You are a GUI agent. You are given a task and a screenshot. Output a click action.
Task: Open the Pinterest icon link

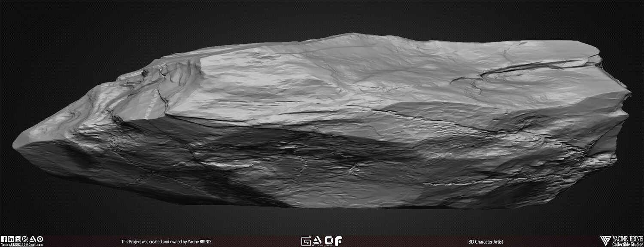(40, 239)
